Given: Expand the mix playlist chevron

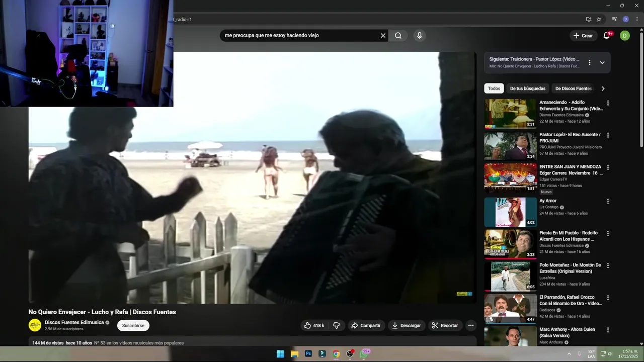Looking at the screenshot, I should point(602,62).
